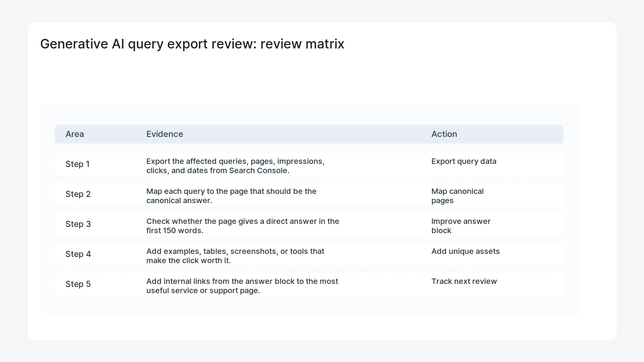Click the title "Generative AI query export review: review matrix"
This screenshot has width=644, height=362.
pos(192,44)
